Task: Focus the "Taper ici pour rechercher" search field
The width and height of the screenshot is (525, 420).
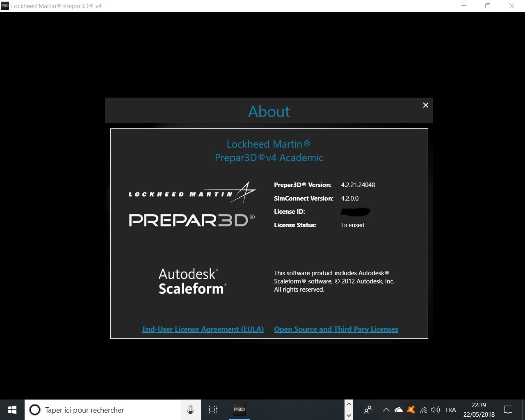Action: (103, 410)
